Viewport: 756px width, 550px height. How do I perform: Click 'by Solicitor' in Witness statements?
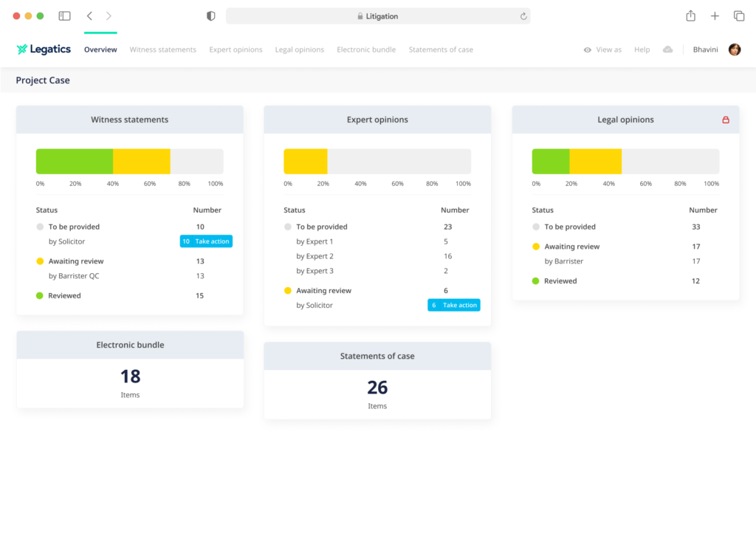click(66, 241)
